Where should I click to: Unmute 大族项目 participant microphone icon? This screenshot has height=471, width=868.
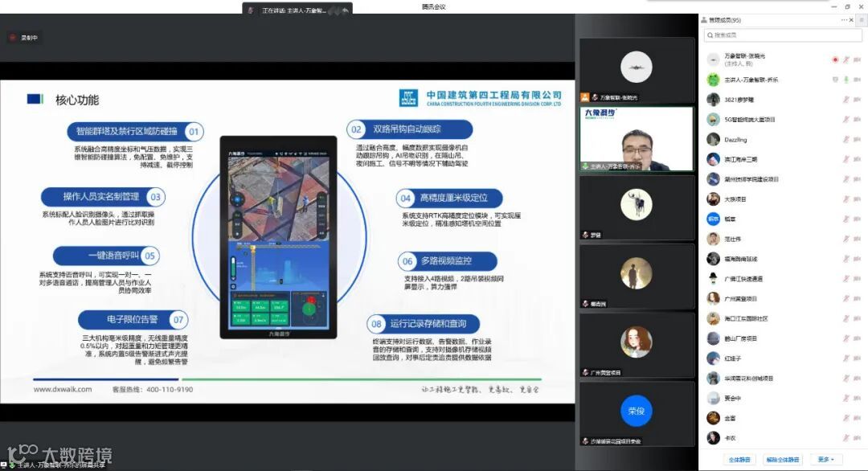click(x=845, y=199)
